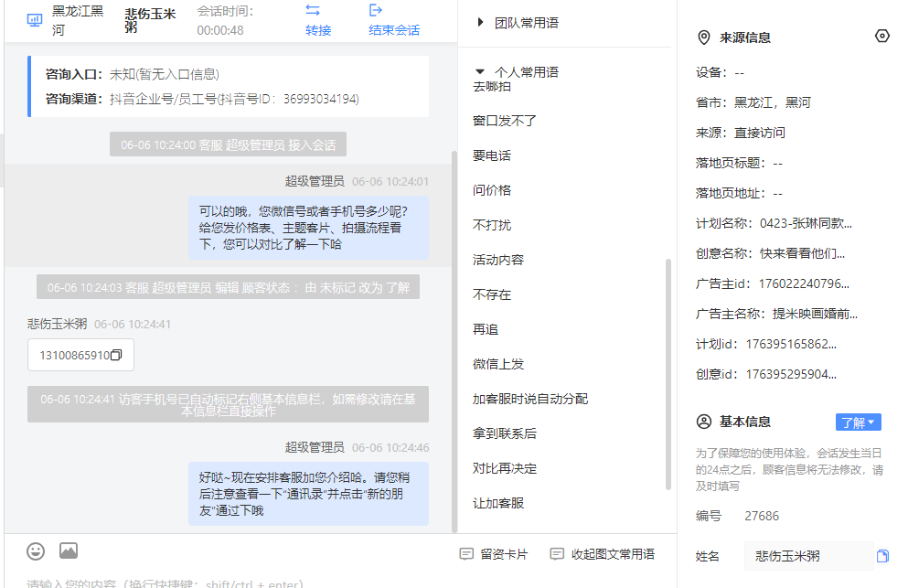Screen dimensions: 908x588
Task: Select the 微信上发 quick phrase
Action: tap(498, 364)
